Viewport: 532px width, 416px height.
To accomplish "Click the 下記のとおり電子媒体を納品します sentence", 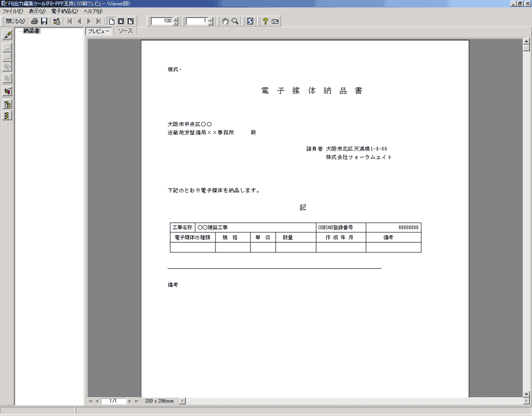I will click(x=214, y=190).
